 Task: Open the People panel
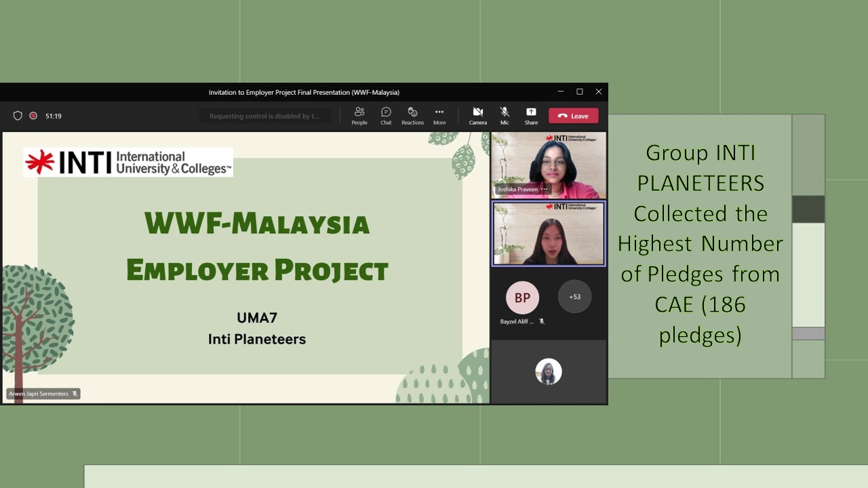(359, 116)
